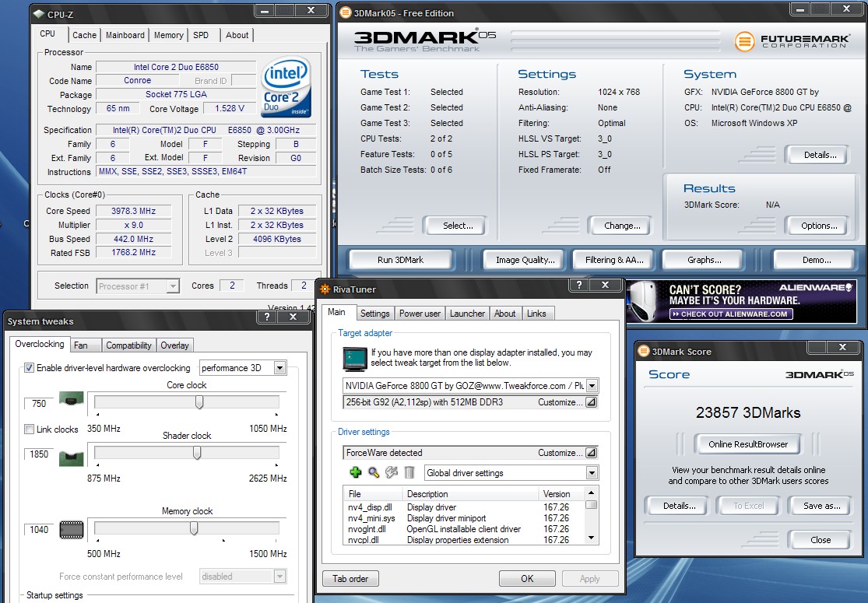Enable driver-level hardware overclocking checkbox
This screenshot has height=603, width=868.
[29, 367]
